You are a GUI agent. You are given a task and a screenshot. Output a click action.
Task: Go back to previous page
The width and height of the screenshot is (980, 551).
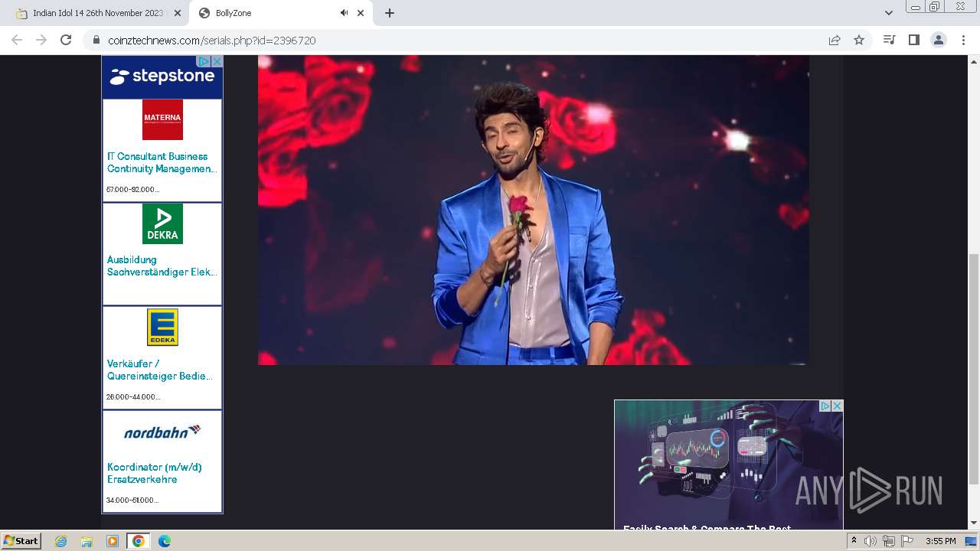[17, 40]
